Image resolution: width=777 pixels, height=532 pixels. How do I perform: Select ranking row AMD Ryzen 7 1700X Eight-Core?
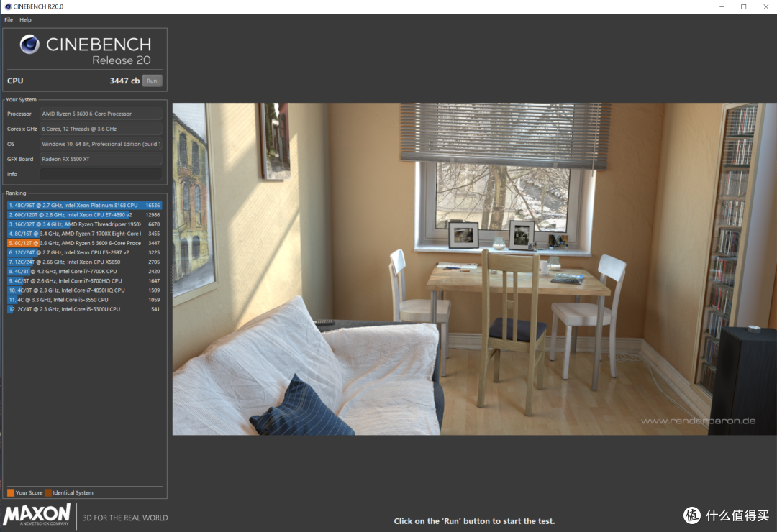[x=84, y=234]
